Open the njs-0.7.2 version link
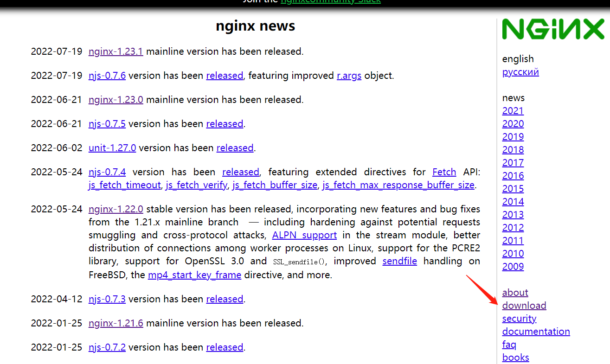Viewport: 610px width, 364px height. pos(107,347)
